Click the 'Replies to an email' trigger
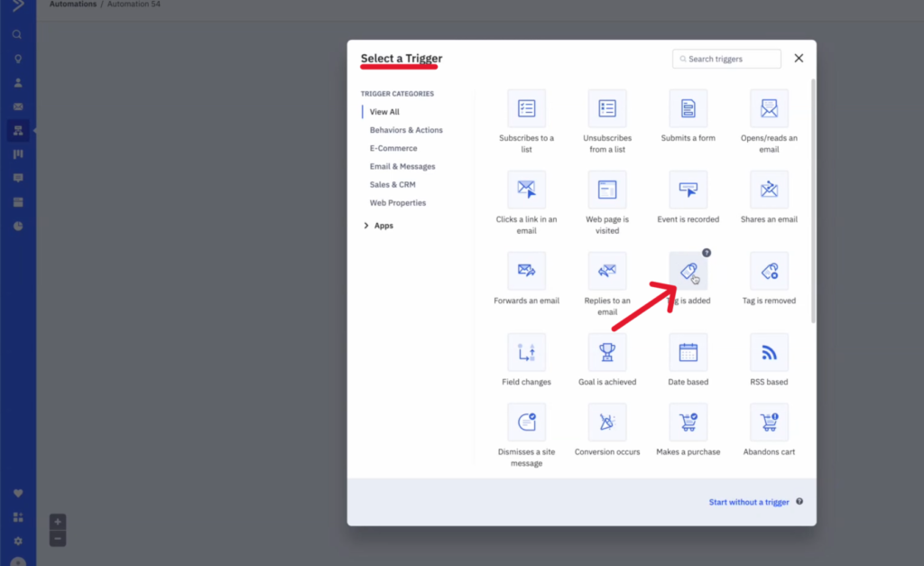Screen dimensions: 924x566 click(607, 272)
